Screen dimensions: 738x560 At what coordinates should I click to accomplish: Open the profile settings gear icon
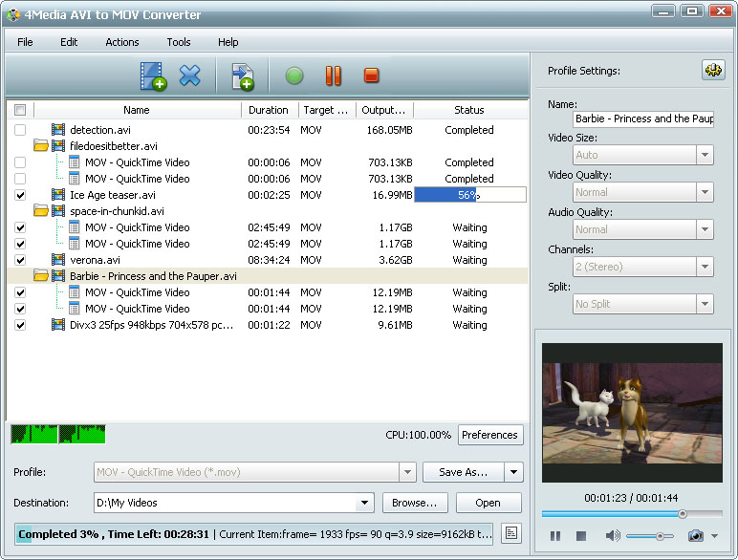point(713,71)
